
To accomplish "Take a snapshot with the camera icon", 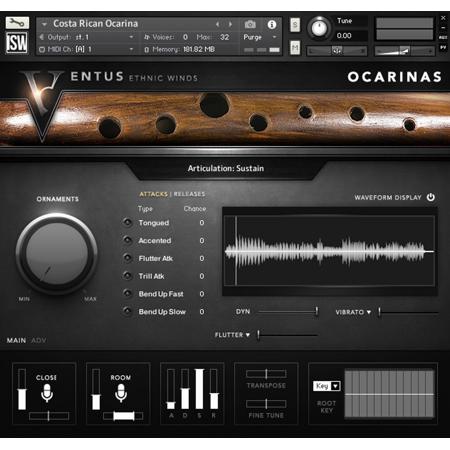I will click(250, 24).
